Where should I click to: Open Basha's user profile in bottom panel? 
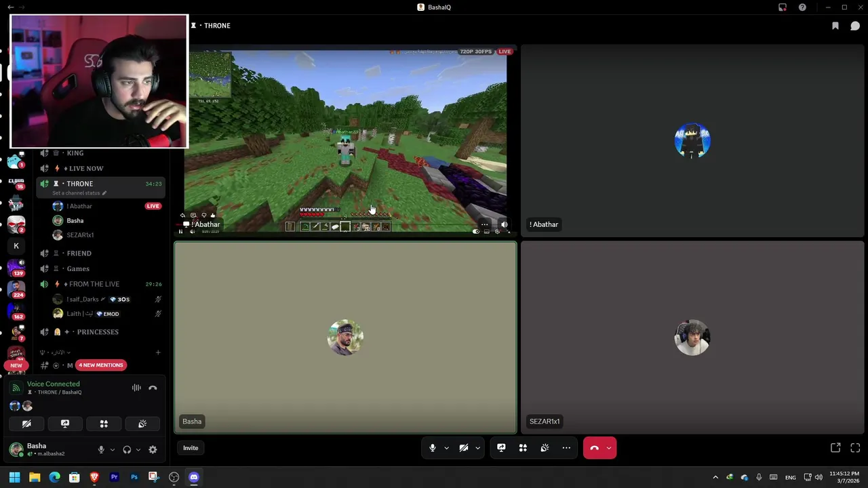(x=46, y=449)
